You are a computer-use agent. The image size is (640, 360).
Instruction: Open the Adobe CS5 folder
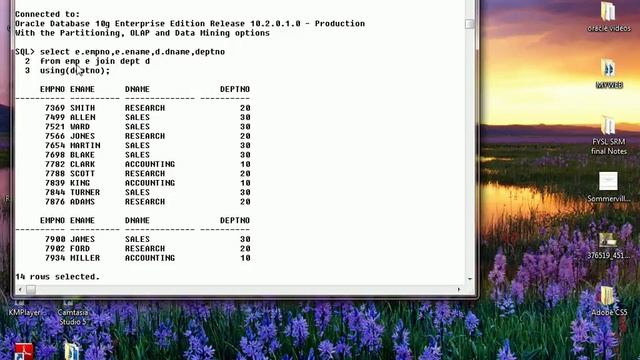click(x=609, y=301)
